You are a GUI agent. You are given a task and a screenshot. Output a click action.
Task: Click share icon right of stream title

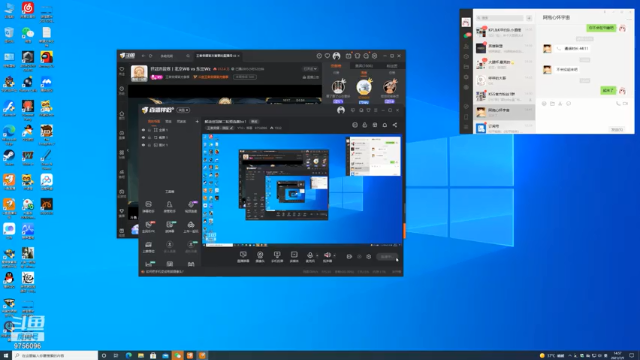click(395, 125)
